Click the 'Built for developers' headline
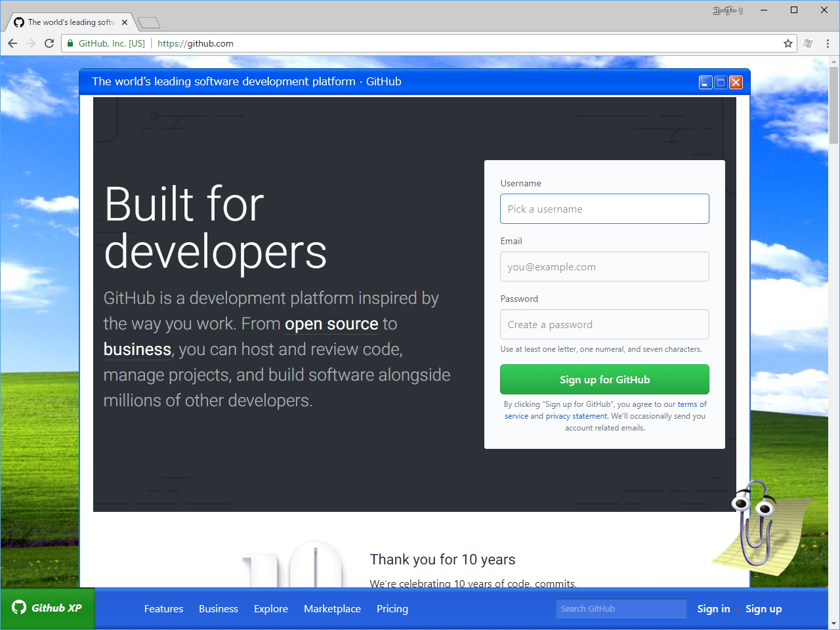The image size is (840, 630). pos(215,228)
